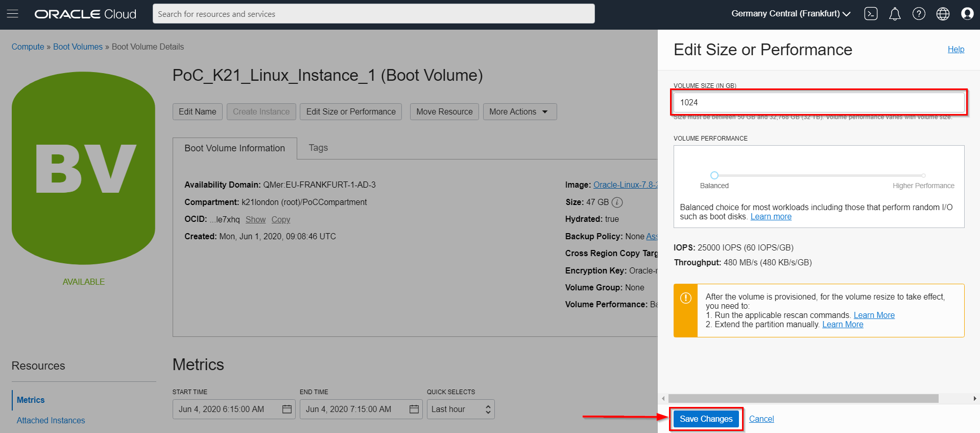The image size is (980, 433).
Task: Select Metrics in the Resources list
Action: click(31, 400)
